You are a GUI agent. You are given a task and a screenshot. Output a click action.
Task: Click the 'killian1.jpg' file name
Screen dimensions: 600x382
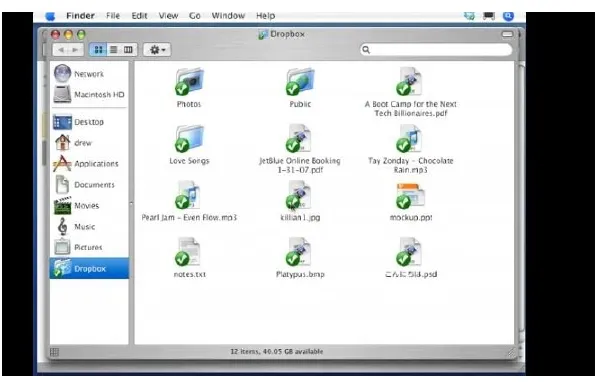coord(300,217)
